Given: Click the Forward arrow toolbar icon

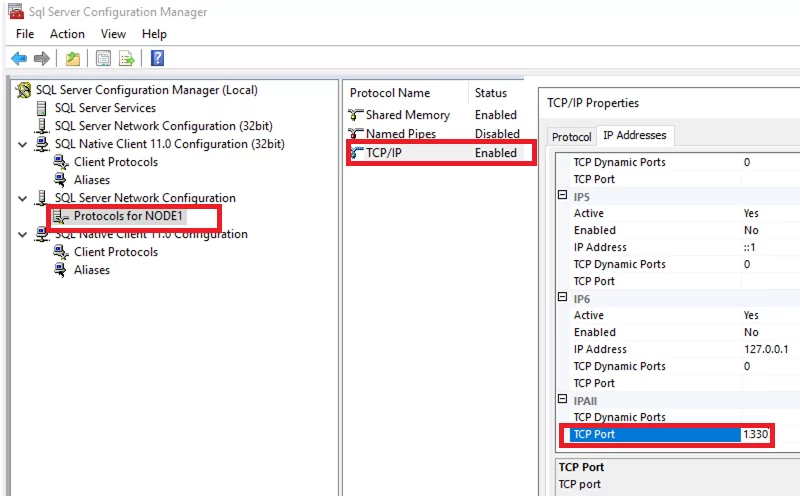Looking at the screenshot, I should tap(42, 58).
